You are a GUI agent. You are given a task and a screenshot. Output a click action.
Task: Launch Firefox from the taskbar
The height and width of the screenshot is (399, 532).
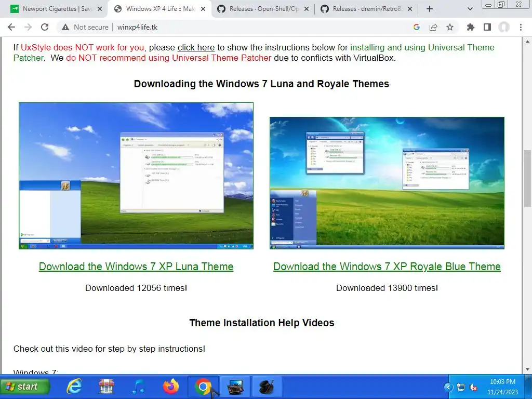[170, 387]
